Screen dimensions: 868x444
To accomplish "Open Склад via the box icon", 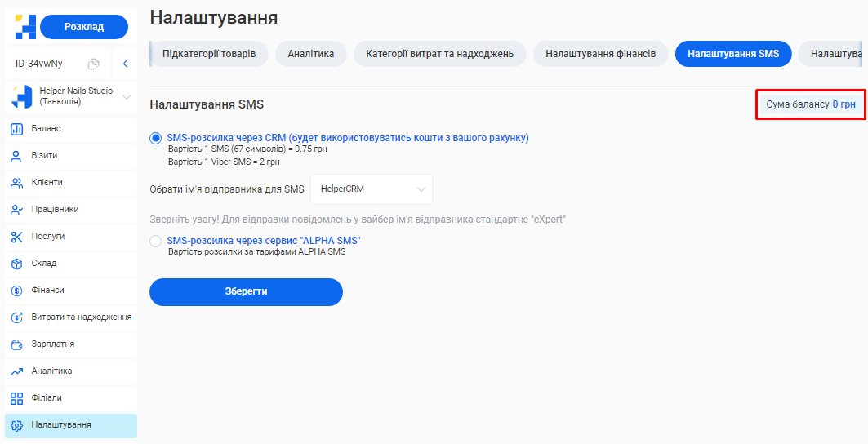I will [x=16, y=264].
